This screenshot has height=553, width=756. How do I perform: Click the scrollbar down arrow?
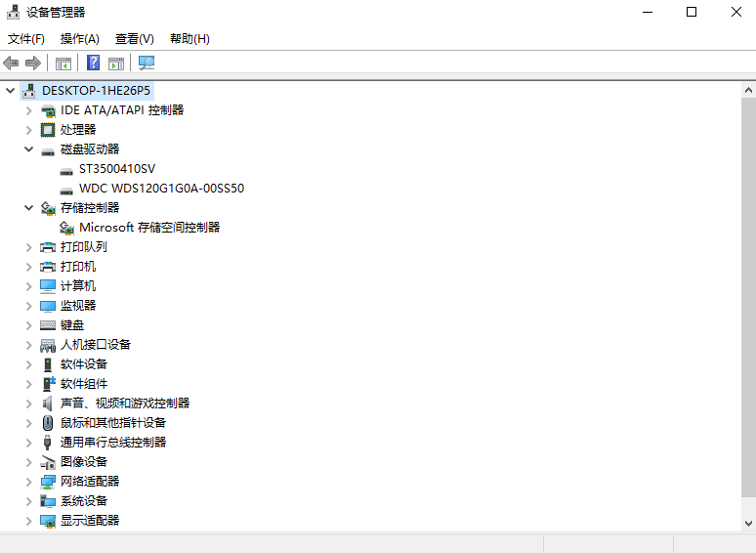(x=748, y=523)
